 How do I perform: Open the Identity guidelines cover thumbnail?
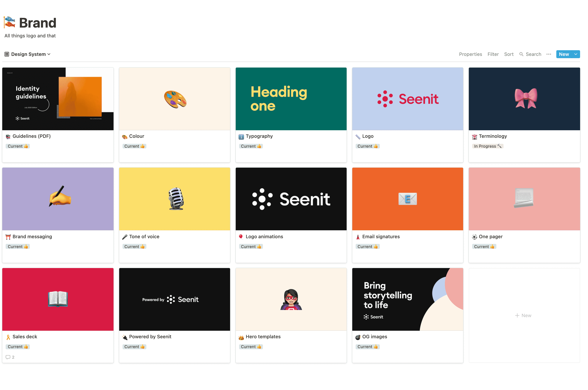[58, 99]
